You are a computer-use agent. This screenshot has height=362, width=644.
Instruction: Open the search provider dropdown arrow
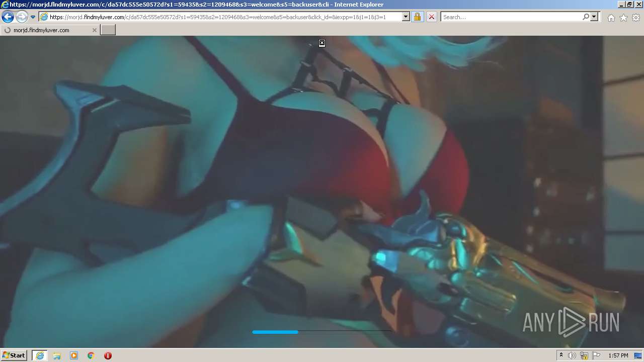[594, 17]
